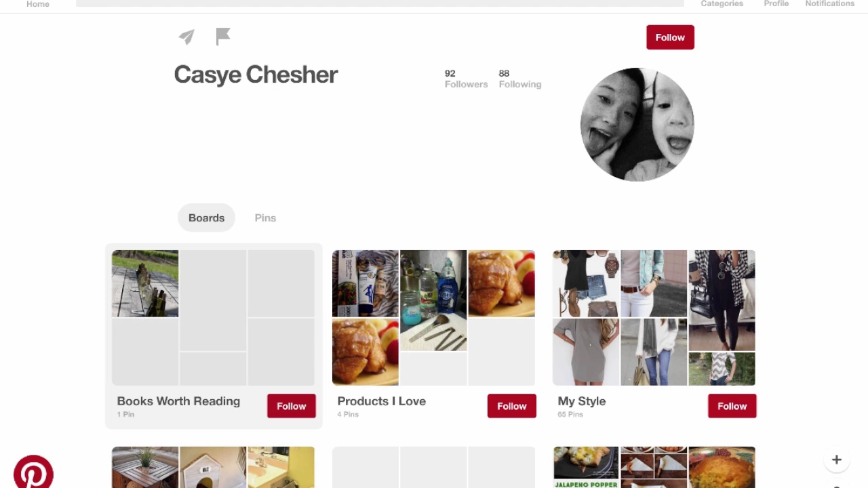
Task: Switch to the Pins tab
Action: [x=265, y=218]
